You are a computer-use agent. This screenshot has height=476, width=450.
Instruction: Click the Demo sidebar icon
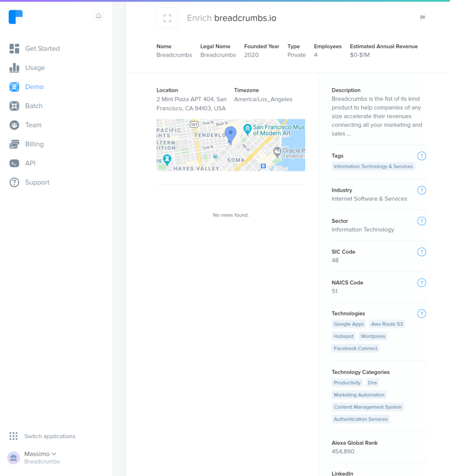coord(14,87)
